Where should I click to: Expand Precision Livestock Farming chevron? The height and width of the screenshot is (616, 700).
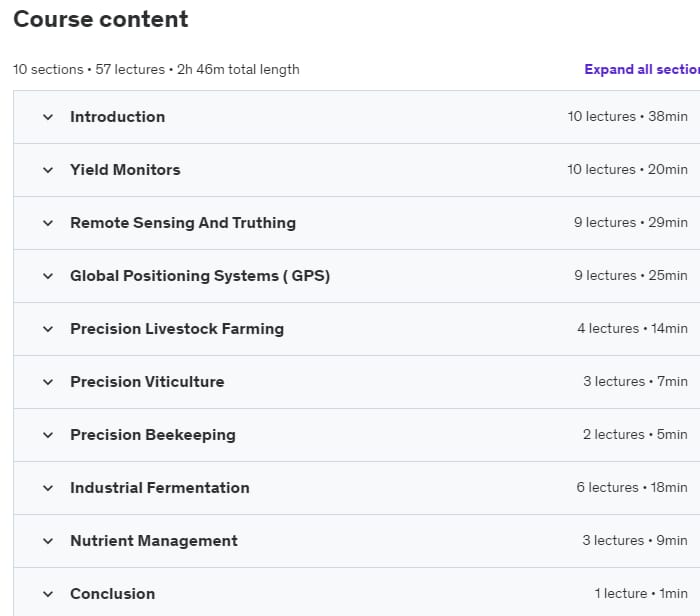[48, 329]
